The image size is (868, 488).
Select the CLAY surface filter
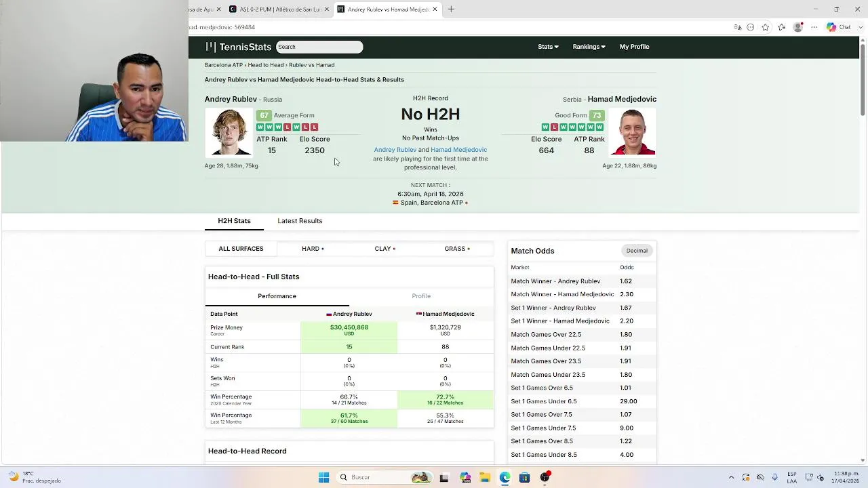(384, 249)
